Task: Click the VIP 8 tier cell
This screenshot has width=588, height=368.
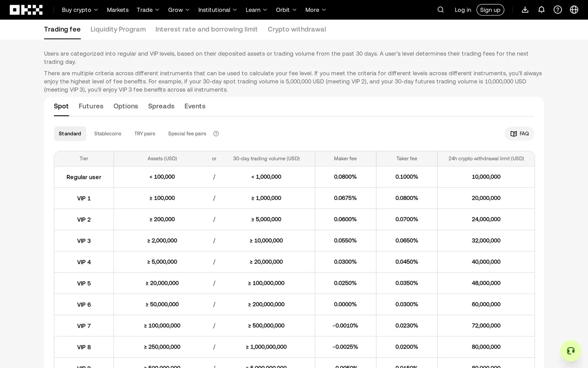Action: 84,347
